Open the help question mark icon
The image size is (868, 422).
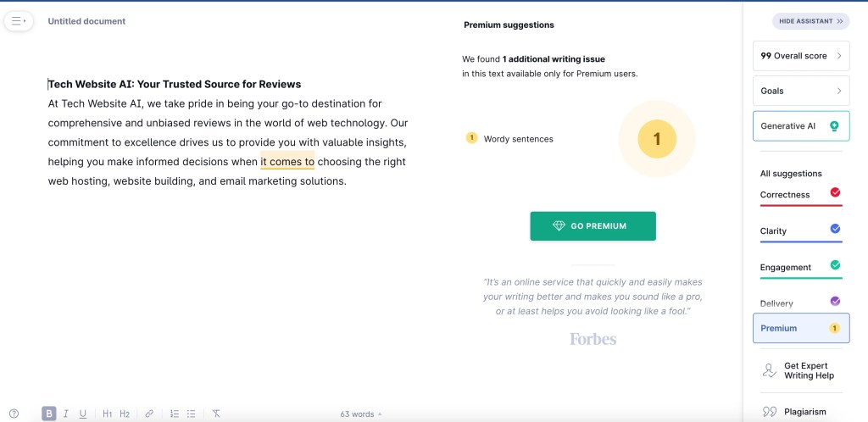click(14, 414)
